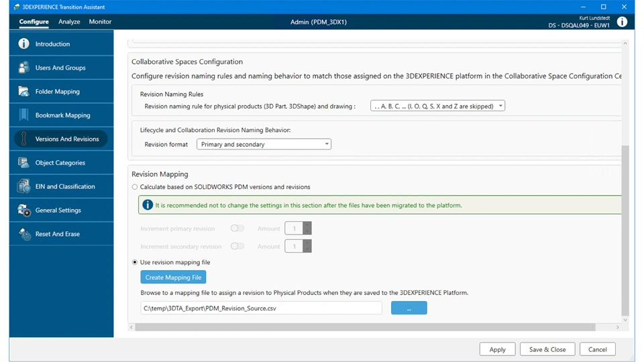Click the Object Categories icon

pyautogui.click(x=24, y=162)
